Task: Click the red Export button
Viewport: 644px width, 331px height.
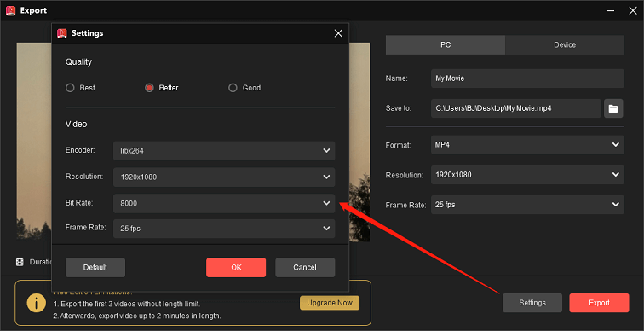Action: click(x=599, y=303)
